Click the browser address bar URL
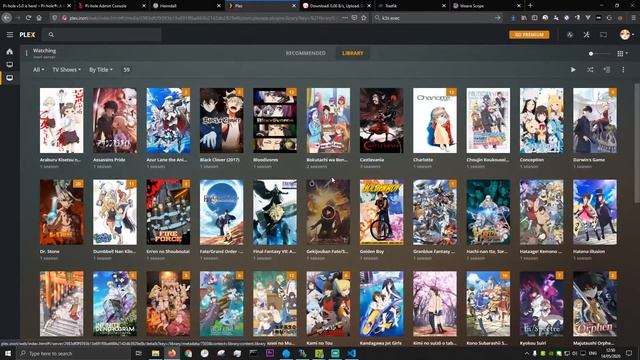This screenshot has height=360, width=640. 202,18
